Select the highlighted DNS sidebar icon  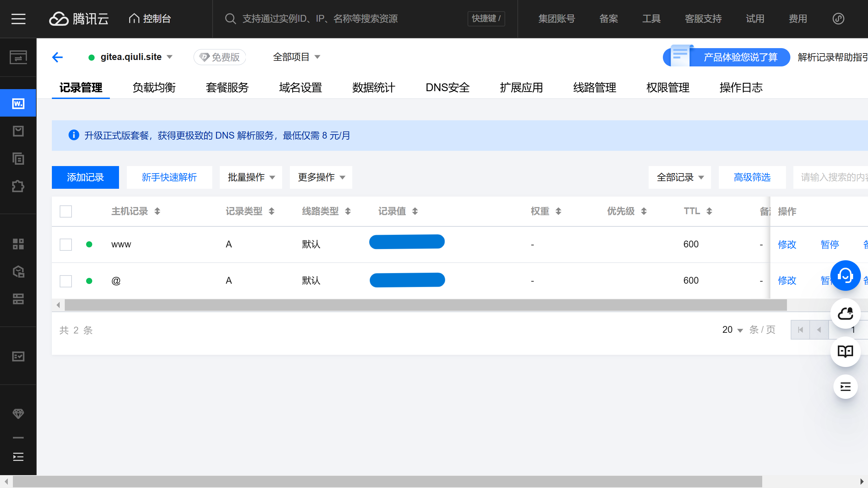coord(18,103)
